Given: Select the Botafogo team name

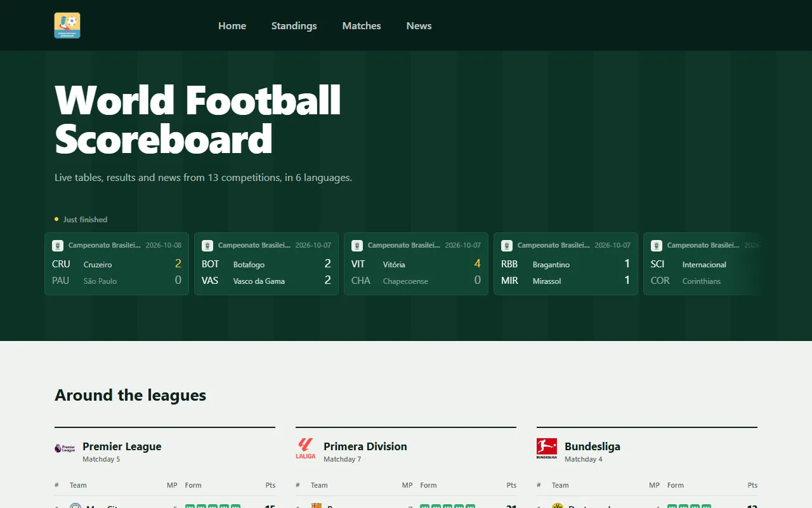Looking at the screenshot, I should 249,264.
